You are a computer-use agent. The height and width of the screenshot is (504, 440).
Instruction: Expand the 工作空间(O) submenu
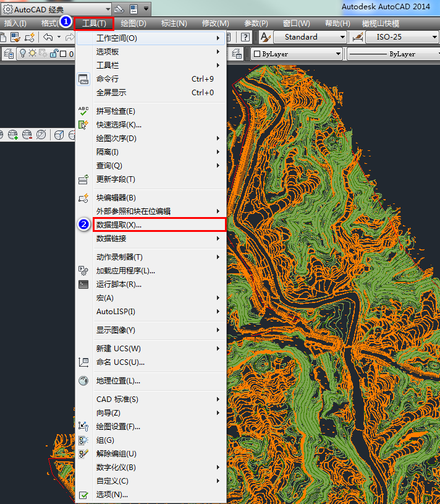coord(151,38)
